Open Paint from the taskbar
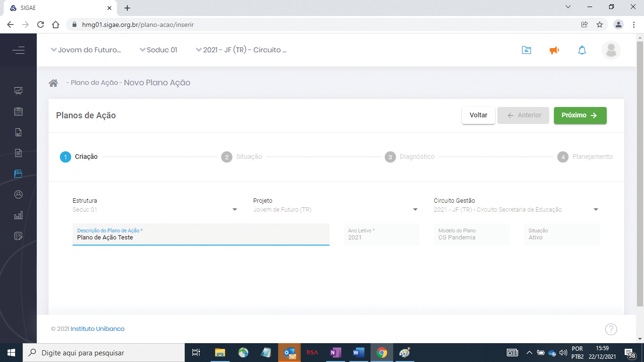The image size is (644, 362). coord(405,353)
